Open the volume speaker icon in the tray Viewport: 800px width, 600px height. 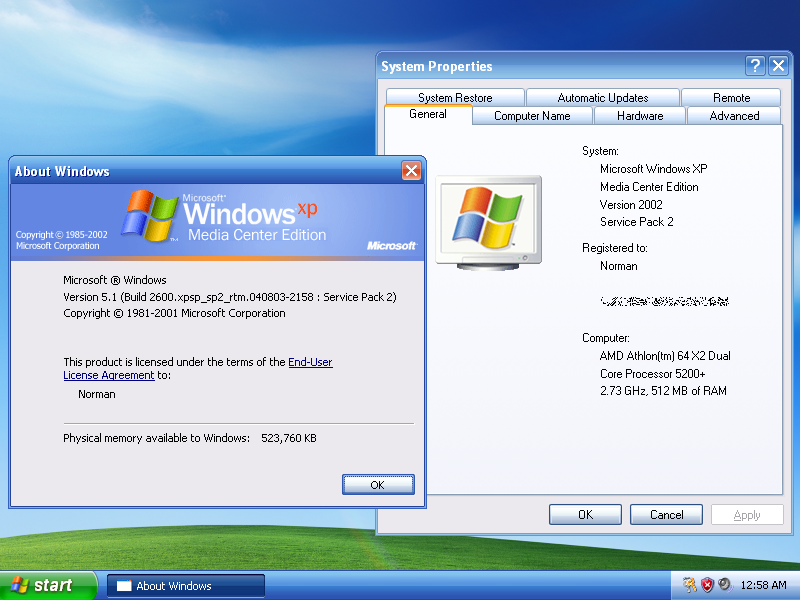pyautogui.click(x=725, y=585)
